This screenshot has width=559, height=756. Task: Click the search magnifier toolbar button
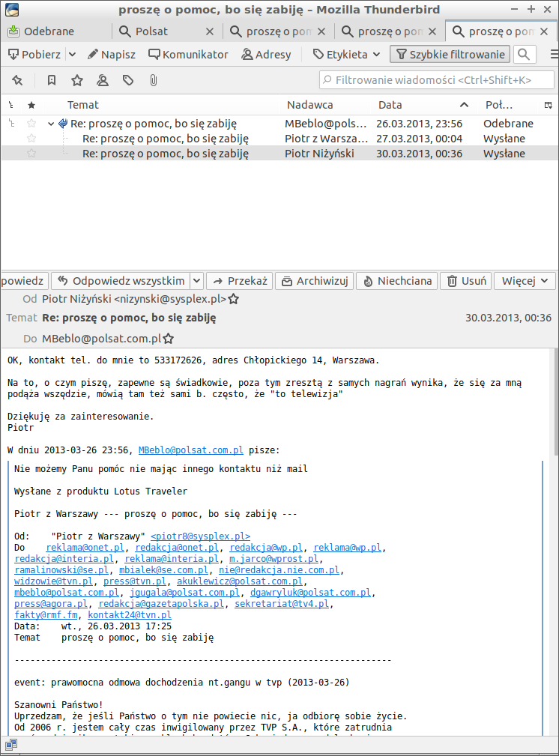pos(525,55)
